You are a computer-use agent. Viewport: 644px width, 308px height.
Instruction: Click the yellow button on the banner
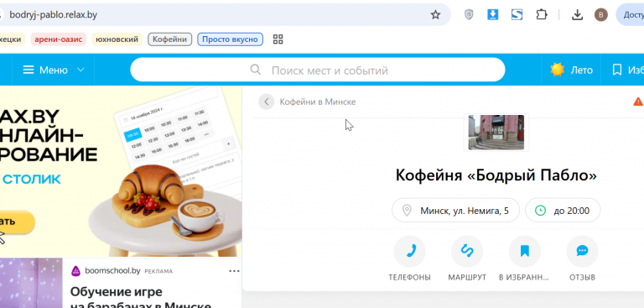(x=17, y=222)
